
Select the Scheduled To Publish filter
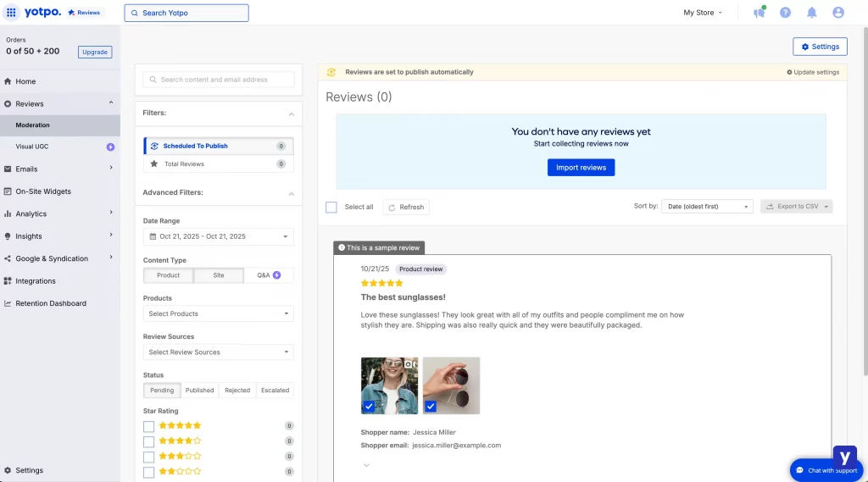tap(219, 146)
